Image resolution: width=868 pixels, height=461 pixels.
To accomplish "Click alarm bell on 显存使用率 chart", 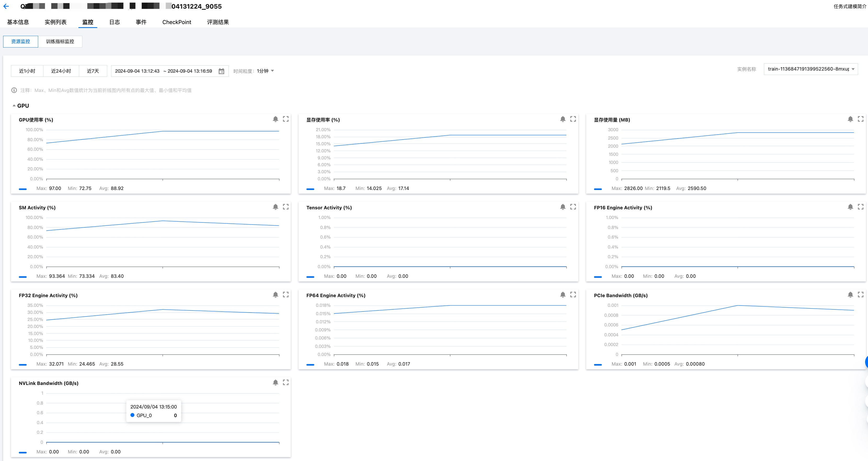I will click(563, 119).
